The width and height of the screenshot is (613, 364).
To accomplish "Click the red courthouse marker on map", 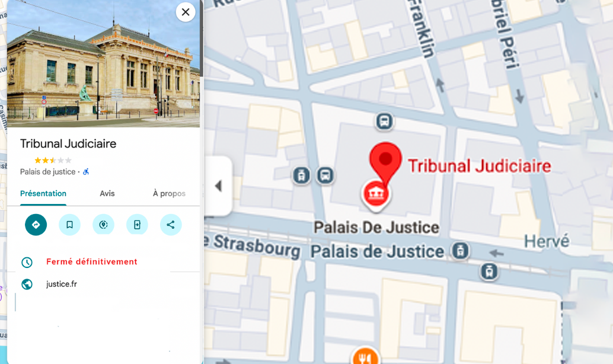I will [376, 194].
